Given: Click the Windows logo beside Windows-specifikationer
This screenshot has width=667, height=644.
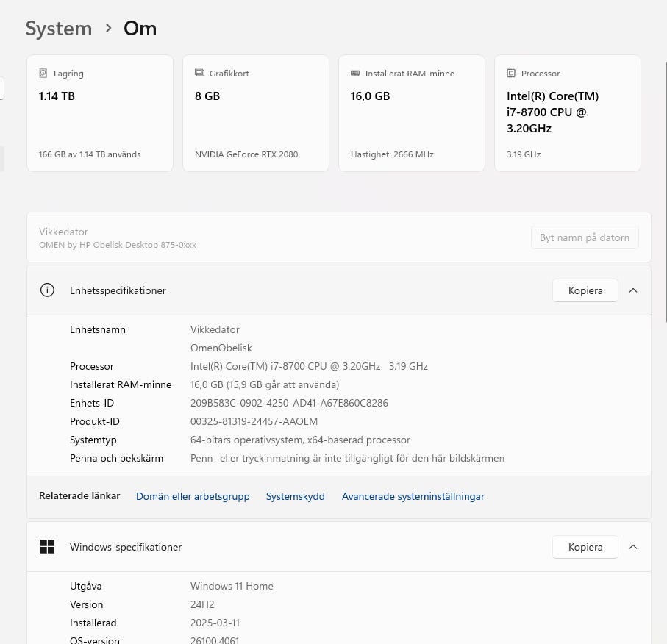Looking at the screenshot, I should 47,547.
